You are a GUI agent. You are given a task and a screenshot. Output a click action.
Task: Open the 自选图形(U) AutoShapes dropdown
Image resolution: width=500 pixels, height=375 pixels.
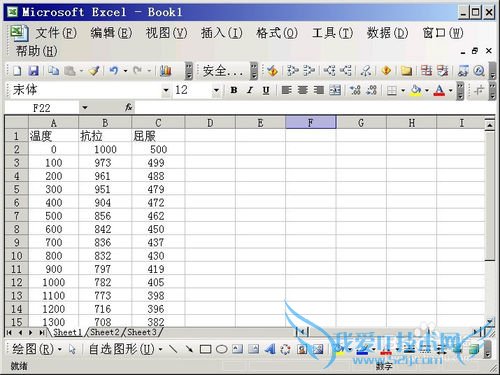coord(125,349)
